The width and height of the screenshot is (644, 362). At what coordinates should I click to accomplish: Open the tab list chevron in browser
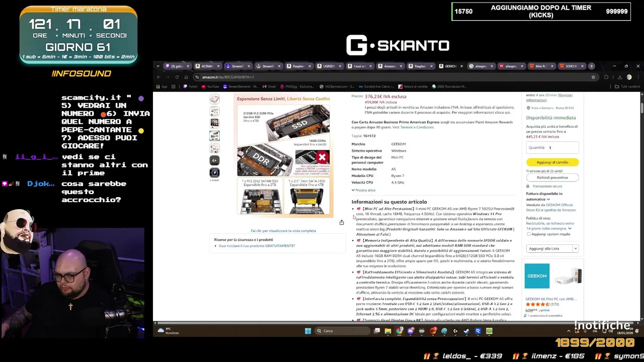pyautogui.click(x=158, y=66)
